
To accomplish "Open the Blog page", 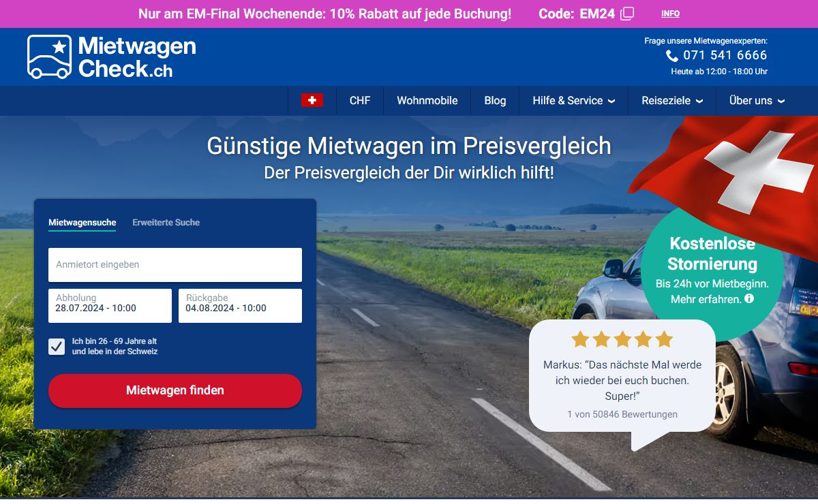I will click(495, 101).
